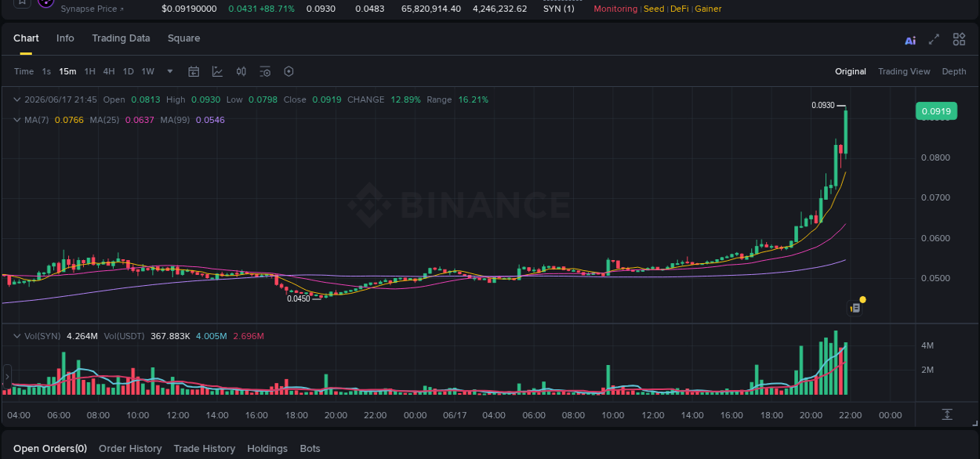Click the Synapse Price link
Viewport: 980px width, 459px height.
point(93,9)
